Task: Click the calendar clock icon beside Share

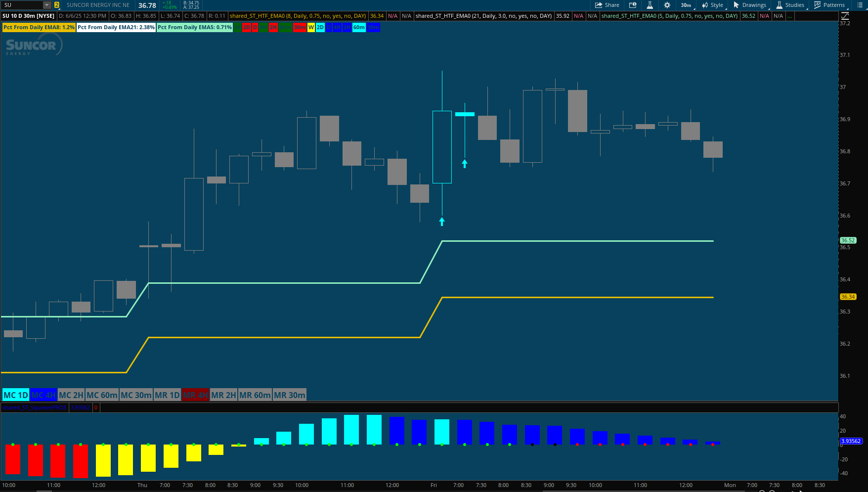Action: (633, 5)
